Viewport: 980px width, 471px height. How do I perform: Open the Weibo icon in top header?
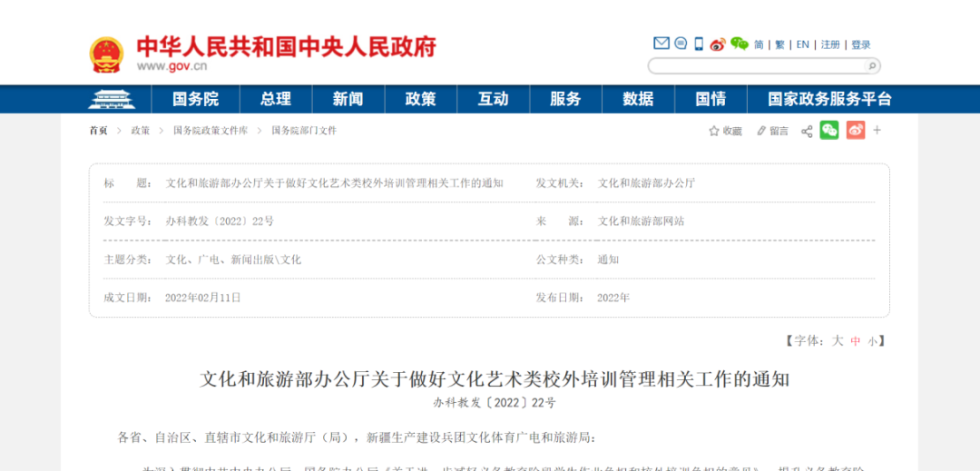coord(718,44)
